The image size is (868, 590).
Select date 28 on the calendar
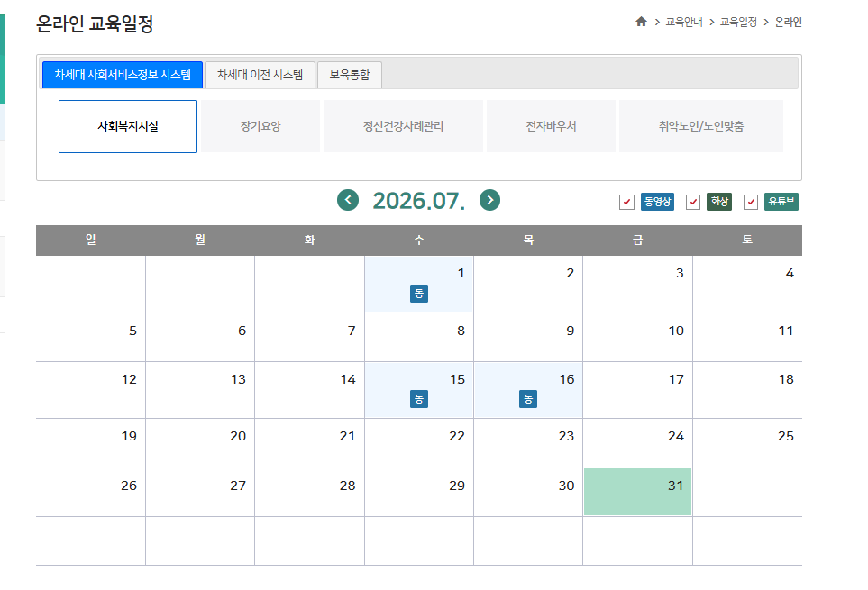point(309,492)
